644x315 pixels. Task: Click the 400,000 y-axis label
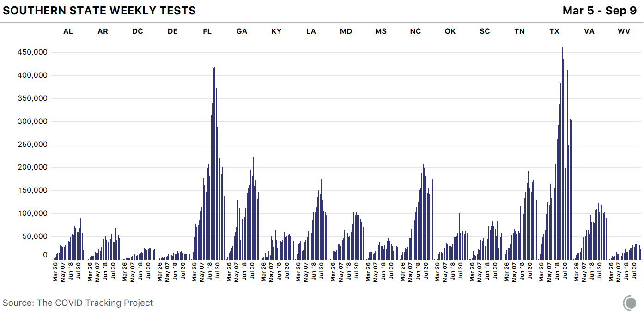pyautogui.click(x=32, y=75)
